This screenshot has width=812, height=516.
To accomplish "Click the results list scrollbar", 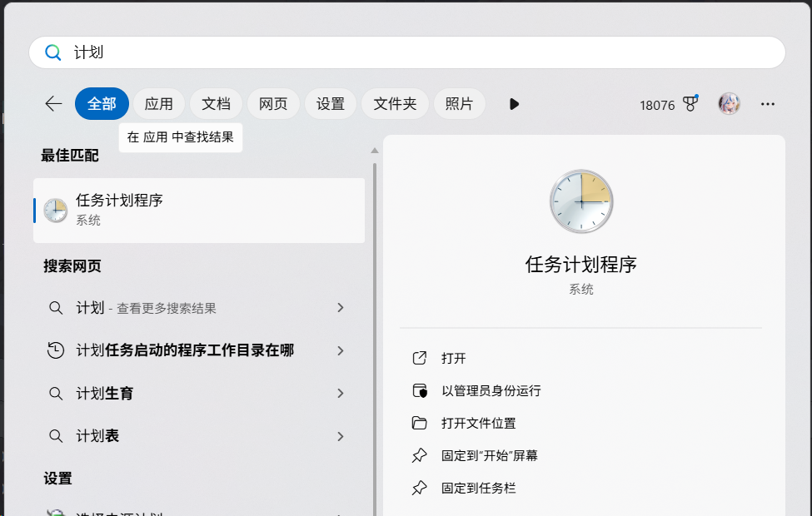I will pyautogui.click(x=376, y=250).
